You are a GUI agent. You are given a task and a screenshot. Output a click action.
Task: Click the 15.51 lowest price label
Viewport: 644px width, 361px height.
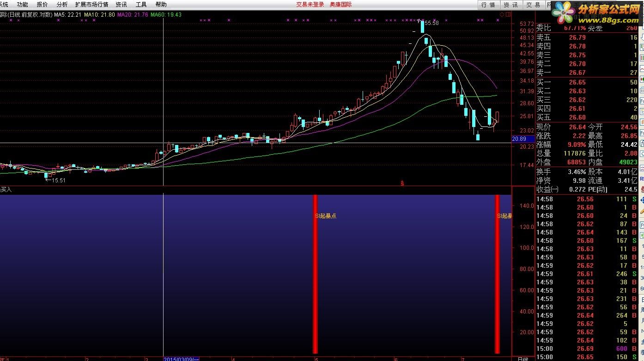pyautogui.click(x=58, y=180)
